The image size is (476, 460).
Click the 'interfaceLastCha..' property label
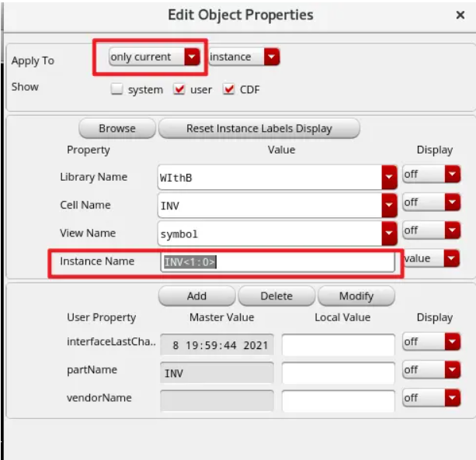coord(111,342)
